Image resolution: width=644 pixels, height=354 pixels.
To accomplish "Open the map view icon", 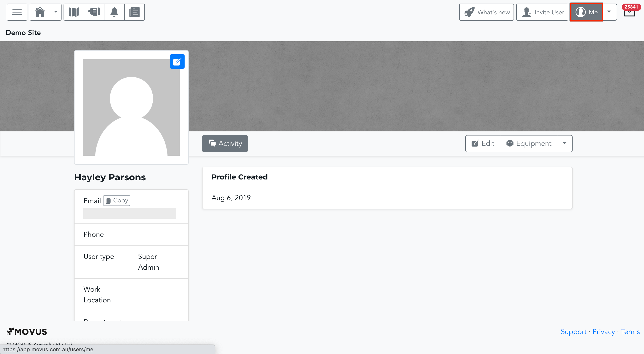I will (x=74, y=12).
